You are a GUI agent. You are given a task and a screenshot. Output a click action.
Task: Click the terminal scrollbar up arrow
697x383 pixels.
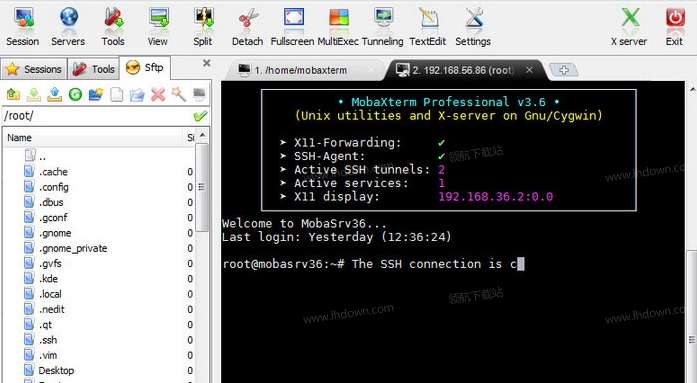click(693, 90)
